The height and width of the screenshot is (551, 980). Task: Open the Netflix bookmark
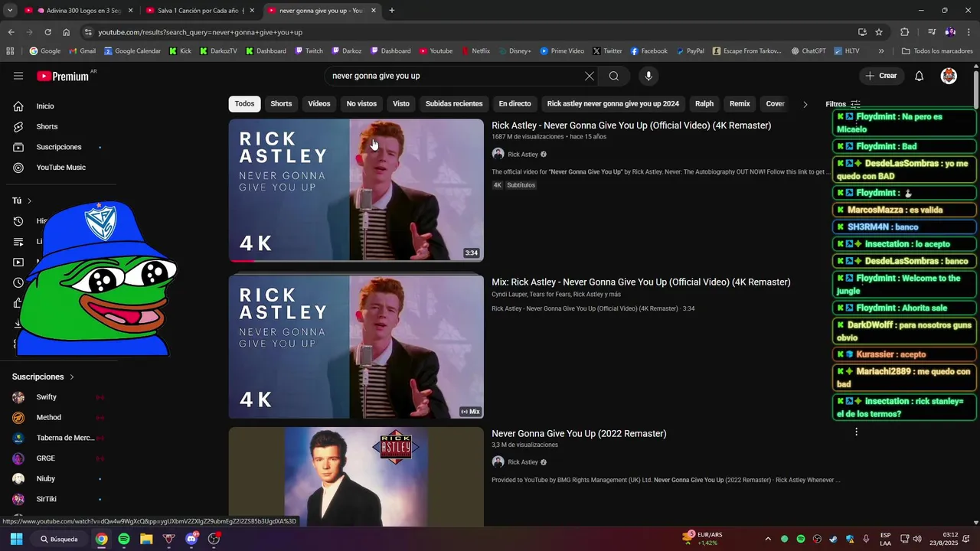475,51
